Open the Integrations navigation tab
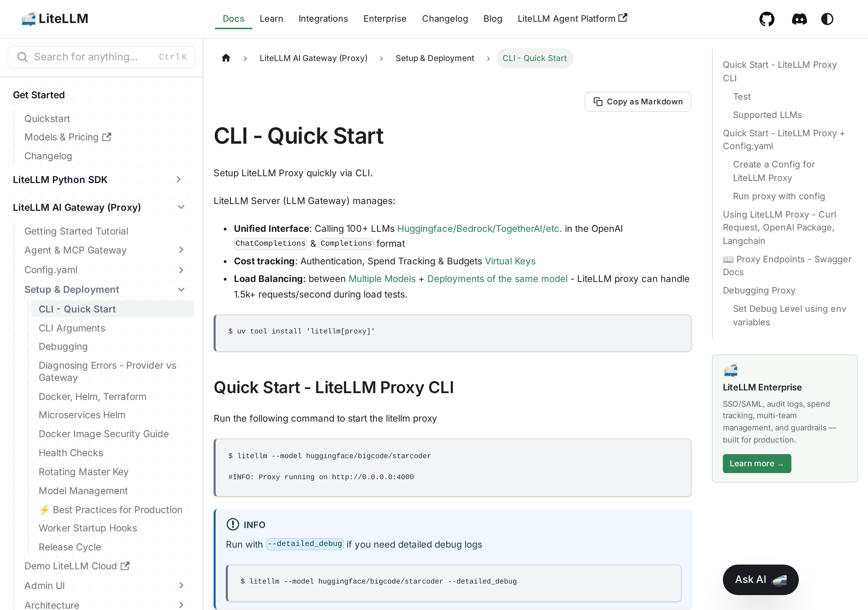Viewport: 868px width, 610px height. [323, 19]
